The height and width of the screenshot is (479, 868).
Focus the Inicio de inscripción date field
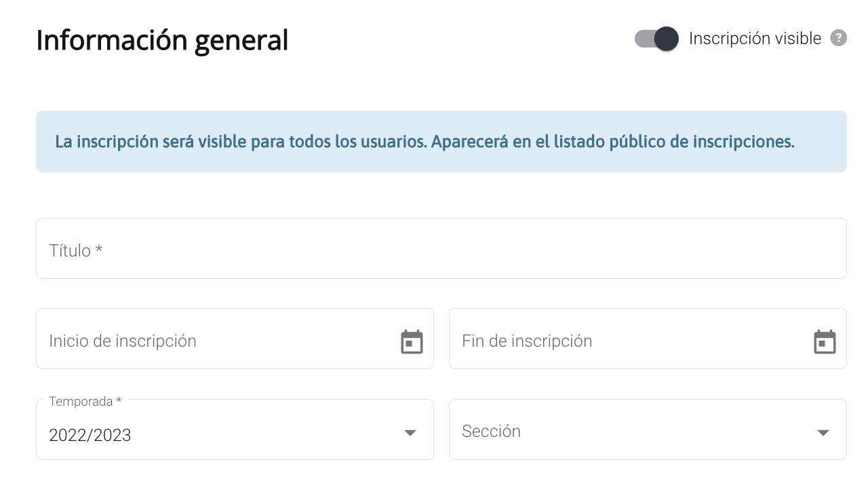click(x=235, y=339)
